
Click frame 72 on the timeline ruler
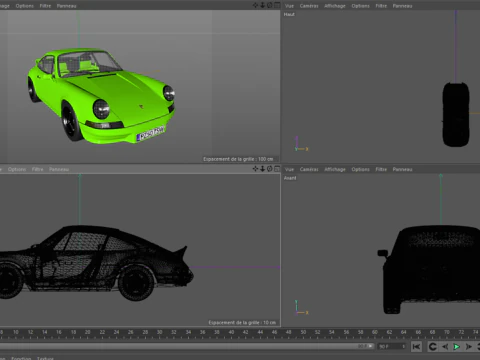pyautogui.click(x=461, y=332)
